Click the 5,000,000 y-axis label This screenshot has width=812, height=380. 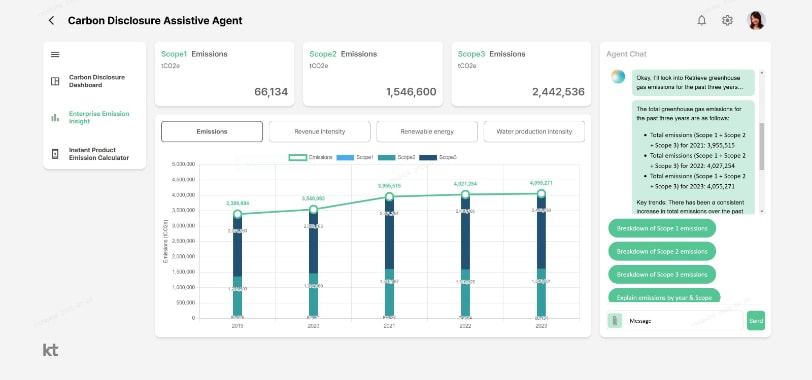coord(182,165)
